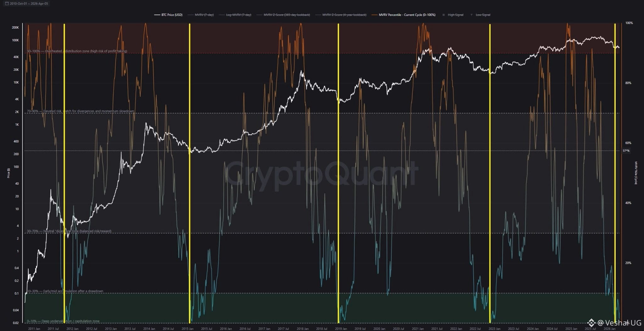Click the '2015 Jul' time axis label
Screen dimensions: 644x331
pyautogui.click(x=207, y=329)
